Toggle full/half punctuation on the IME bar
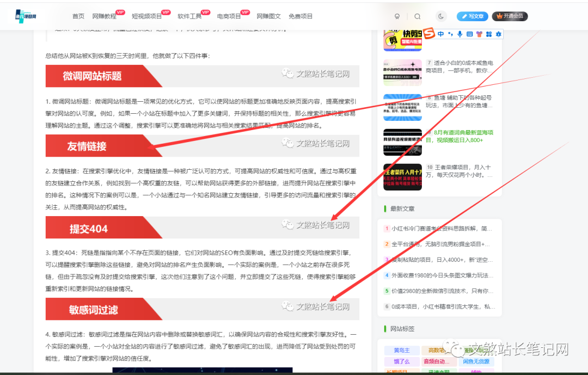The width and height of the screenshot is (588, 375). pos(450,34)
